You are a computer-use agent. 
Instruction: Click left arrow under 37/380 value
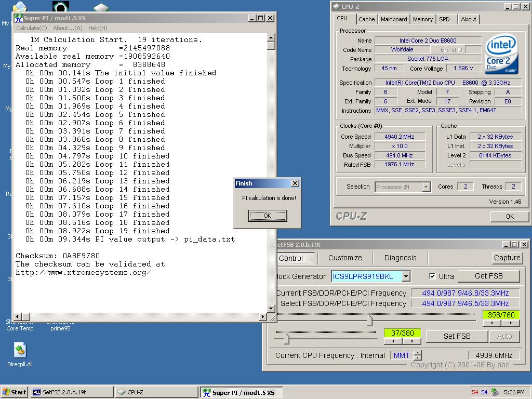point(393,341)
